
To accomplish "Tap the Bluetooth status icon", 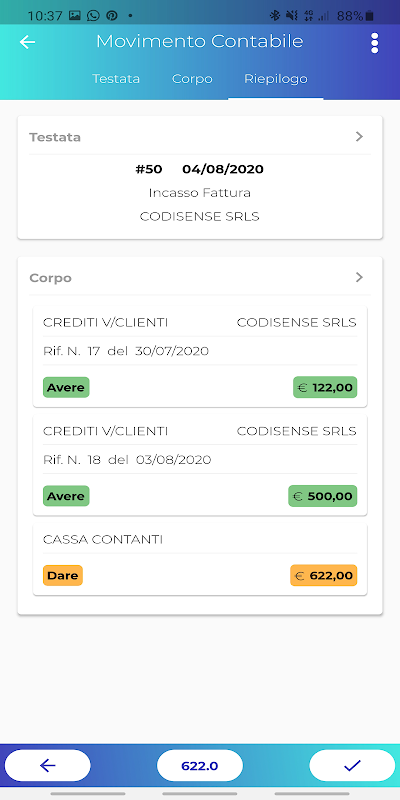I will click(274, 16).
